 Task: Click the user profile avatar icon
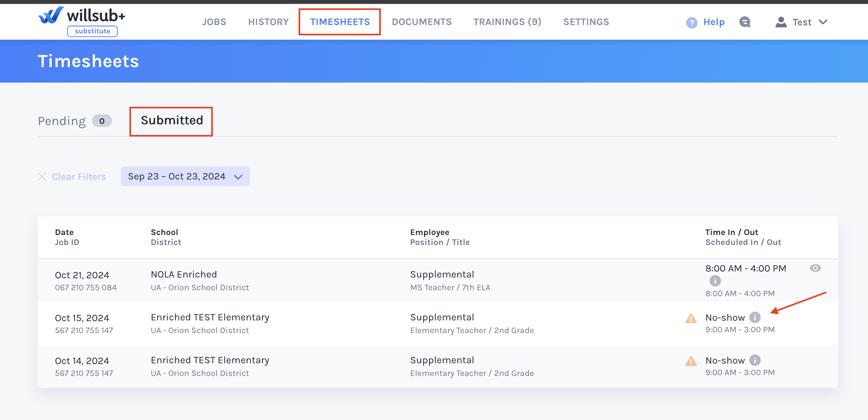pyautogui.click(x=781, y=22)
